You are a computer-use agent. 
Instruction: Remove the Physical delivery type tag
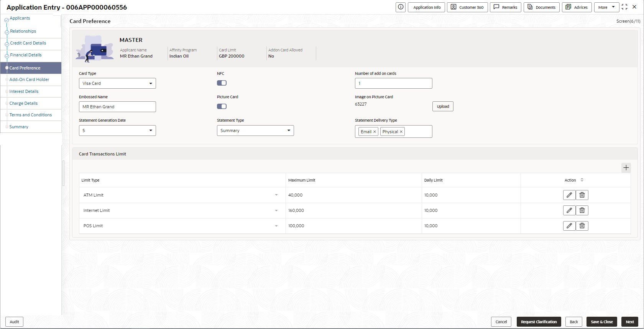pos(401,132)
